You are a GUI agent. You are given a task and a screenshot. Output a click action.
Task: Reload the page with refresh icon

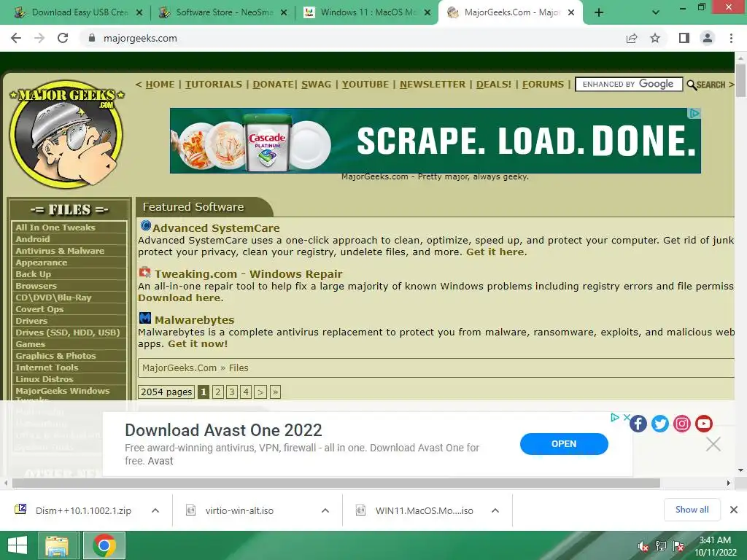tap(63, 38)
